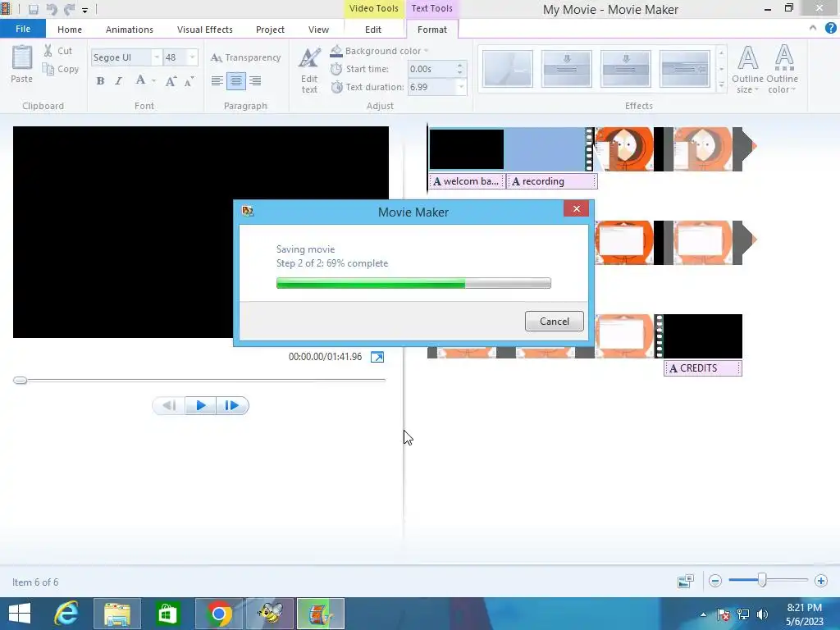Image resolution: width=840 pixels, height=630 pixels.
Task: Open the Outline color dropdown
Action: 782,70
